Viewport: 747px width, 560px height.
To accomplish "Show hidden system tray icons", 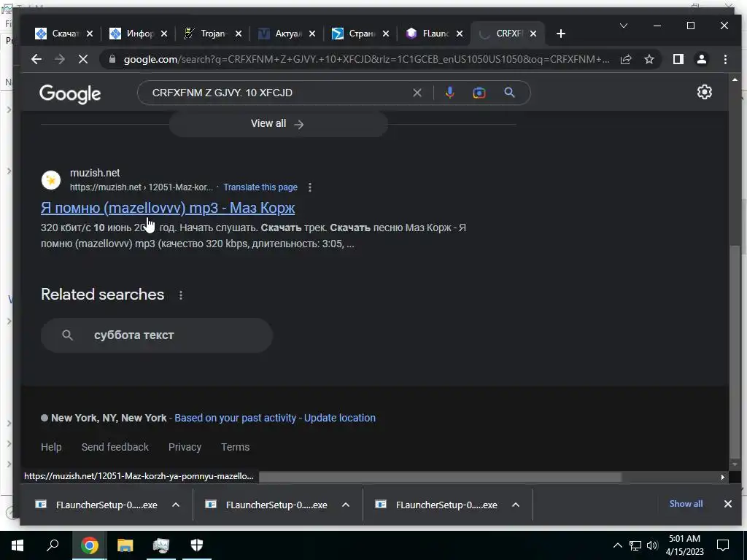I will (617, 545).
